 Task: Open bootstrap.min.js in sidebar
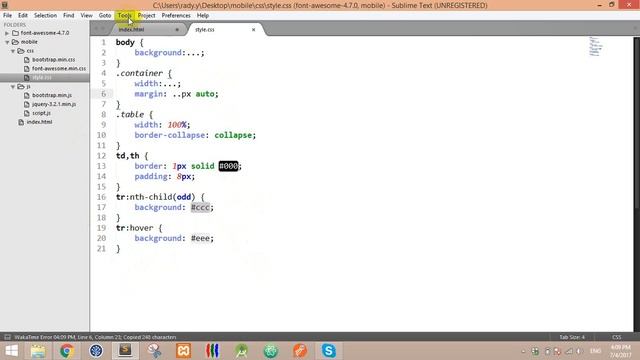52,95
